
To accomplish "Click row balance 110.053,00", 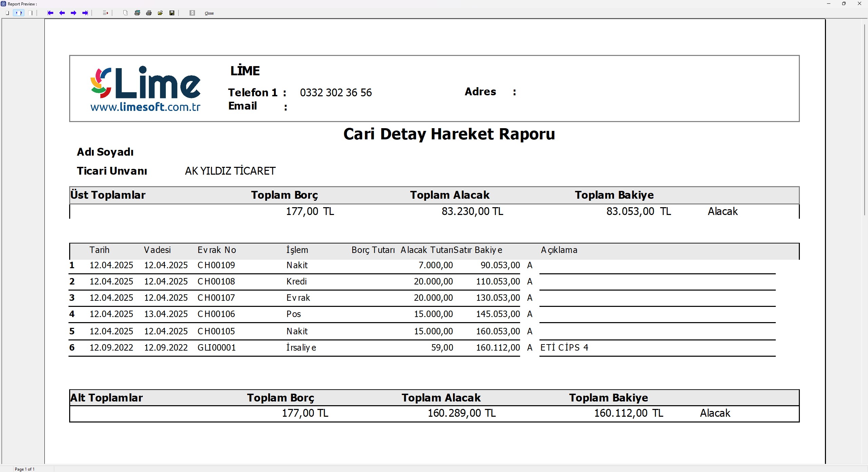I will click(498, 281).
